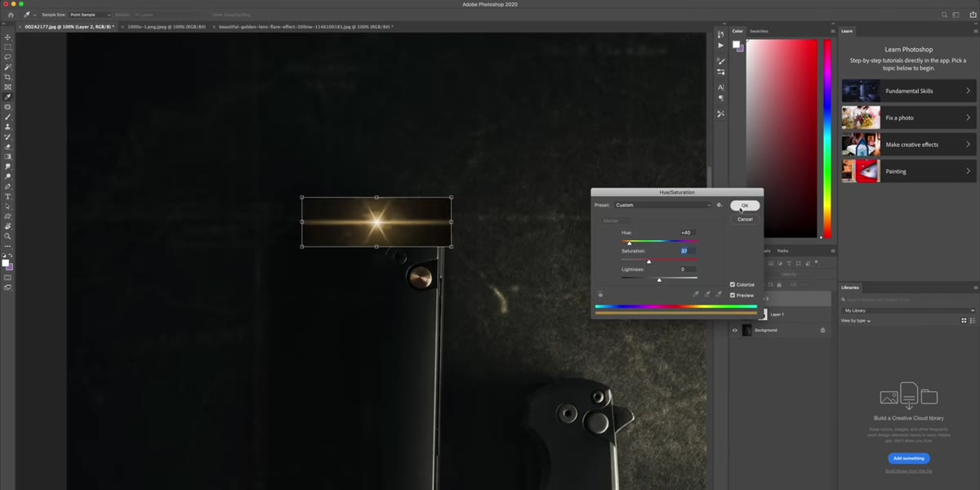Click the Home icon in options bar
Viewport: 980px width, 490px height.
pos(11,15)
